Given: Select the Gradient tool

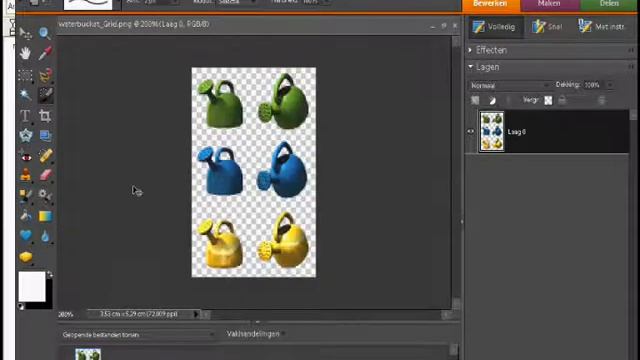Looking at the screenshot, I should click(45, 216).
